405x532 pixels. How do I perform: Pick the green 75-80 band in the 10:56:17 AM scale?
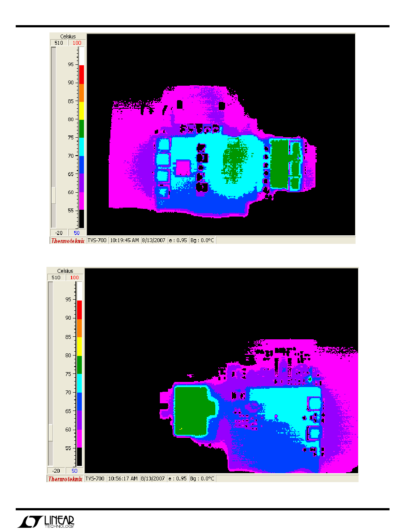point(79,365)
